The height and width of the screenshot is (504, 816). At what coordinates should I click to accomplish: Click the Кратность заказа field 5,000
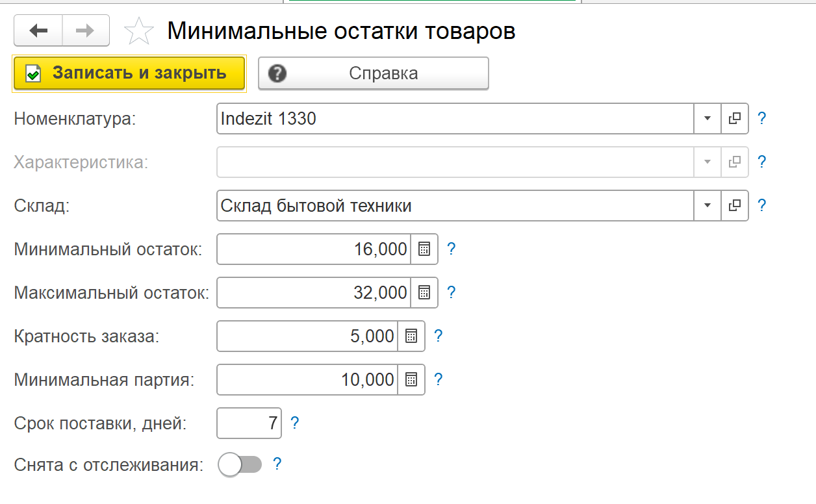point(307,336)
